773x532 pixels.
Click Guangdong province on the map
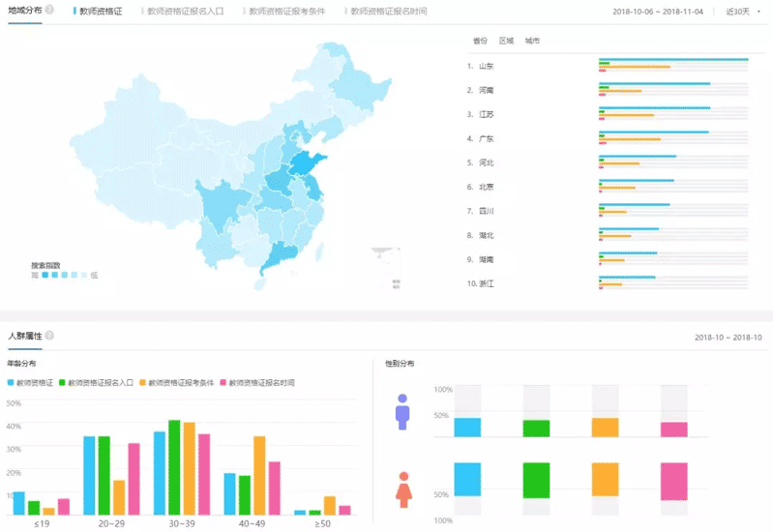(x=279, y=256)
